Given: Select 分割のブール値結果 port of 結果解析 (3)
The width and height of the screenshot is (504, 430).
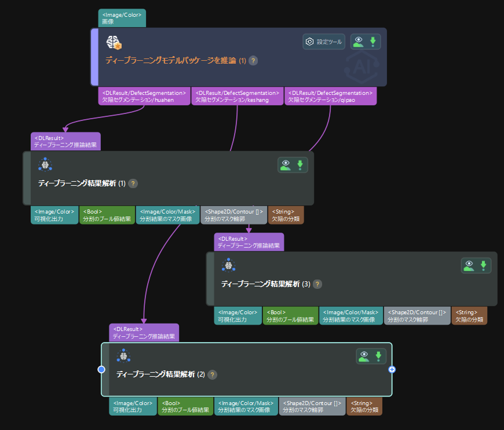Looking at the screenshot, I should pos(291,315).
